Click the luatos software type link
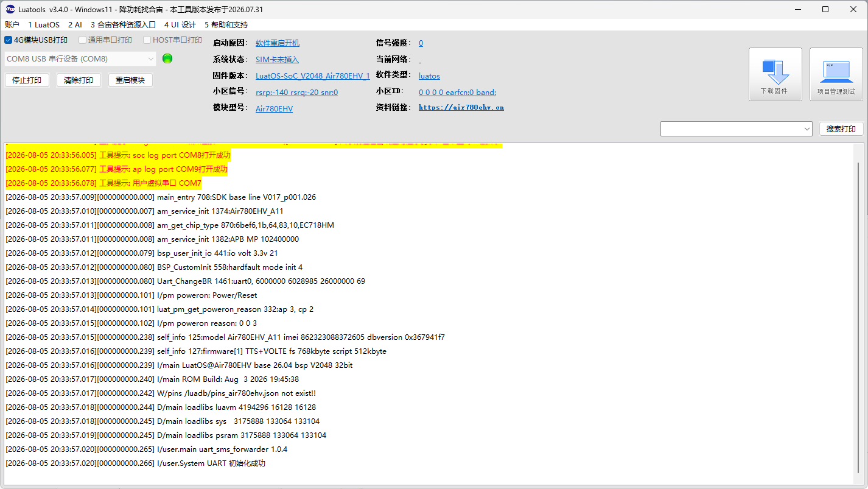Screen dimensions: 868x489 pos(429,76)
